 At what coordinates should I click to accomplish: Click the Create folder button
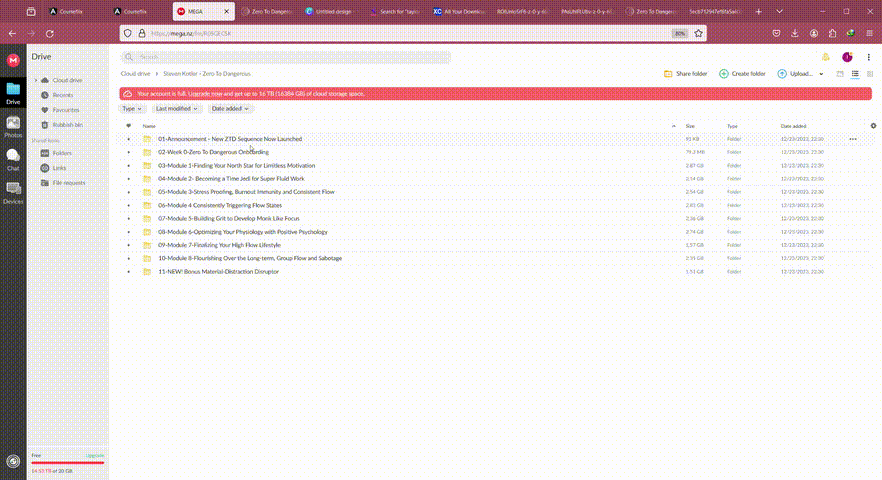click(x=742, y=74)
